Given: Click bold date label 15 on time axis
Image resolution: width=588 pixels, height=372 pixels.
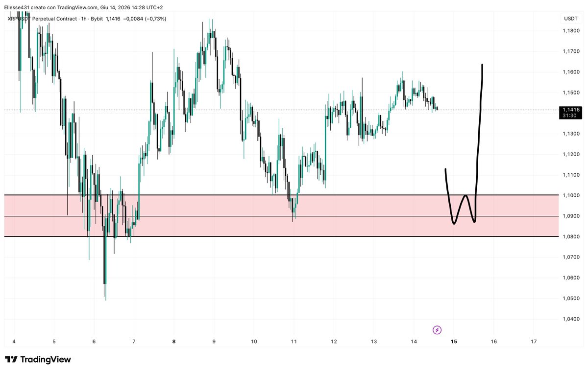Looking at the screenshot, I should point(454,342).
